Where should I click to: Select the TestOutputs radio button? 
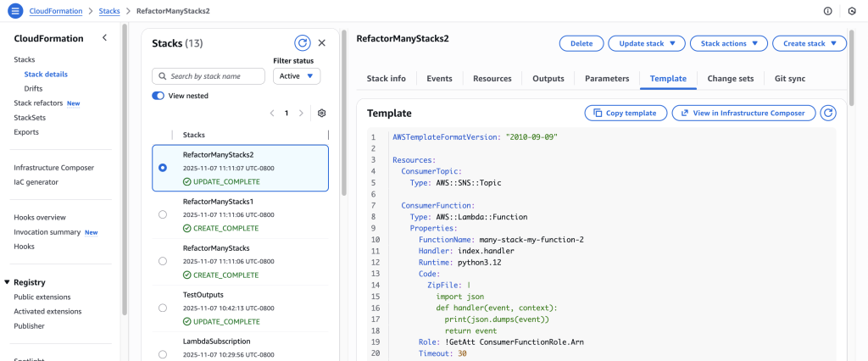[x=163, y=308]
